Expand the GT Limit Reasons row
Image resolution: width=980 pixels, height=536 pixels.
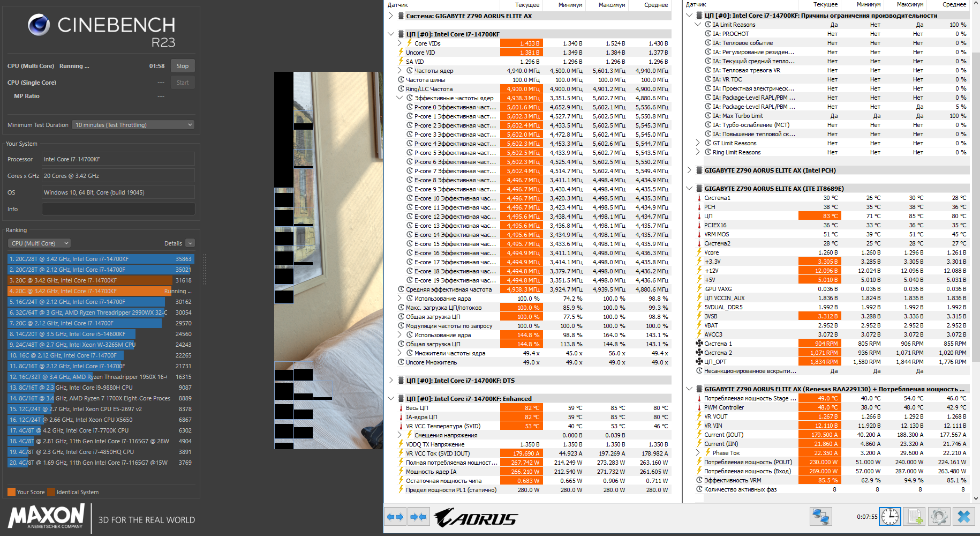[x=698, y=143]
